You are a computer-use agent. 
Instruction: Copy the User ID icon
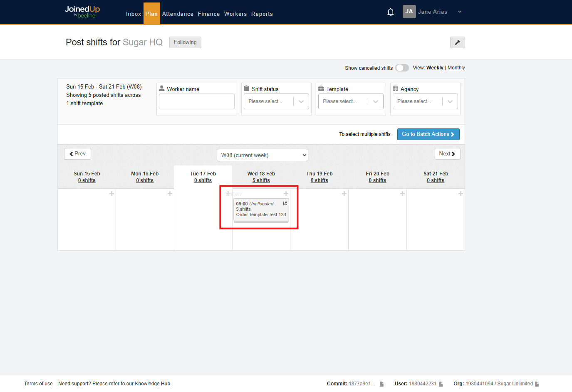point(441,384)
